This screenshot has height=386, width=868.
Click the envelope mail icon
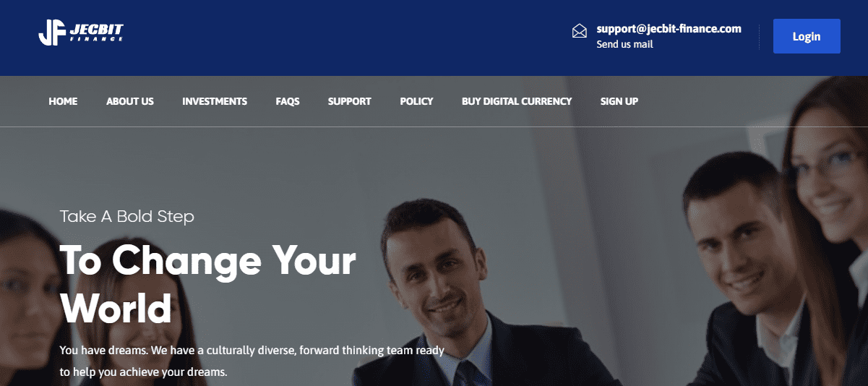click(x=579, y=30)
